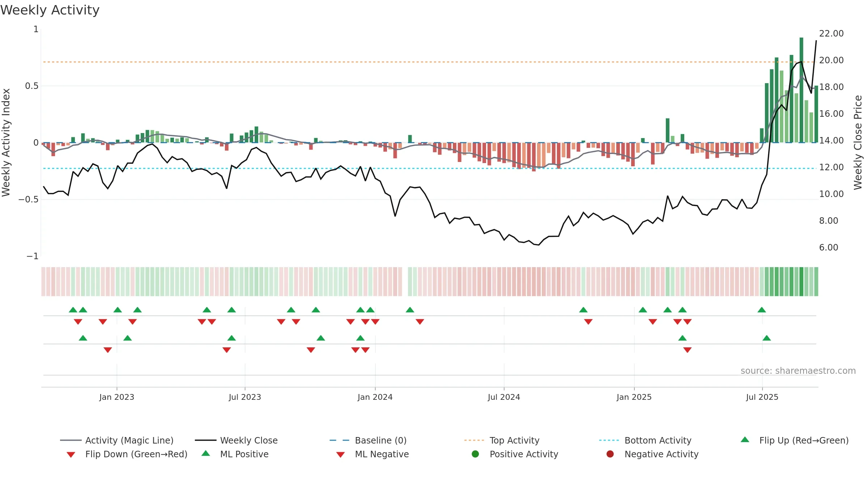Click the Jan 2023 x-axis label
The height and width of the screenshot is (488, 868).
click(117, 397)
